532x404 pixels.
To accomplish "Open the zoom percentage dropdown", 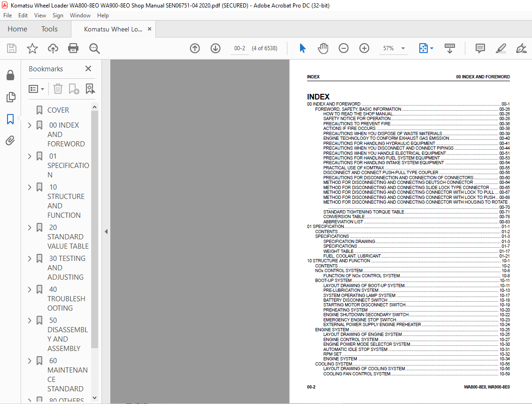I will click(403, 48).
